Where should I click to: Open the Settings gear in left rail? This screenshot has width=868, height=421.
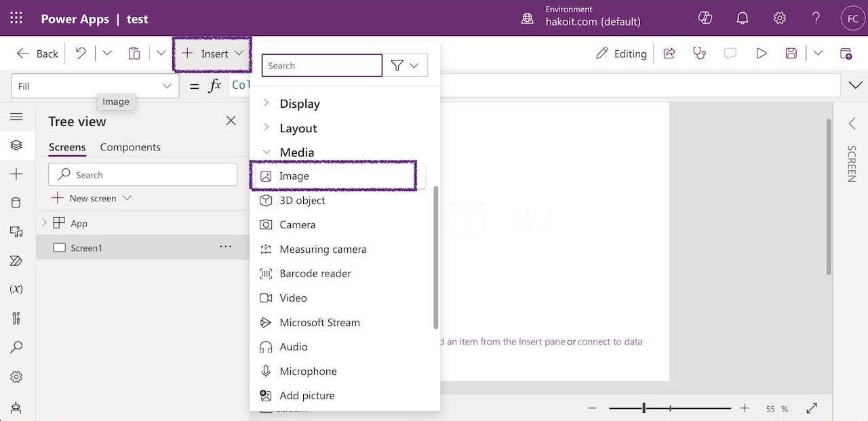[x=16, y=376]
